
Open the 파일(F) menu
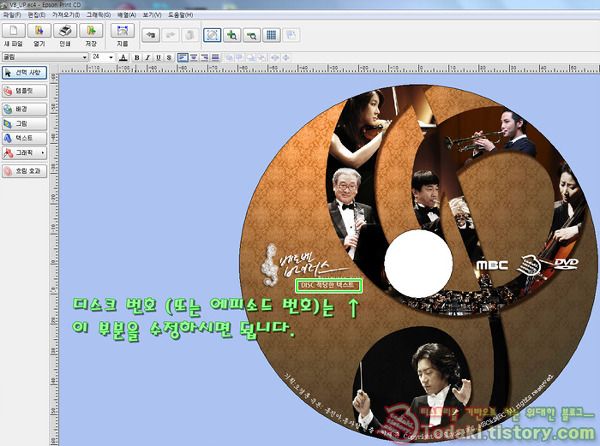click(x=12, y=15)
